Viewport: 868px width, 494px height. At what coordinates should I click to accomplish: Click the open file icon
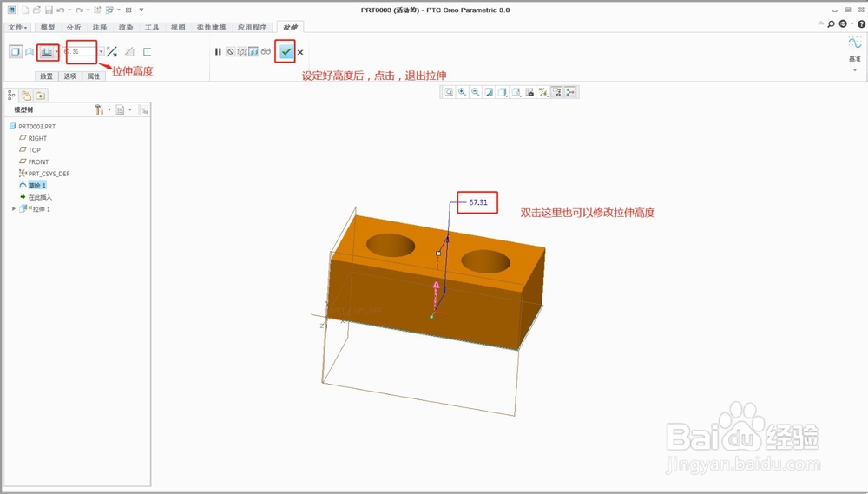(36, 10)
